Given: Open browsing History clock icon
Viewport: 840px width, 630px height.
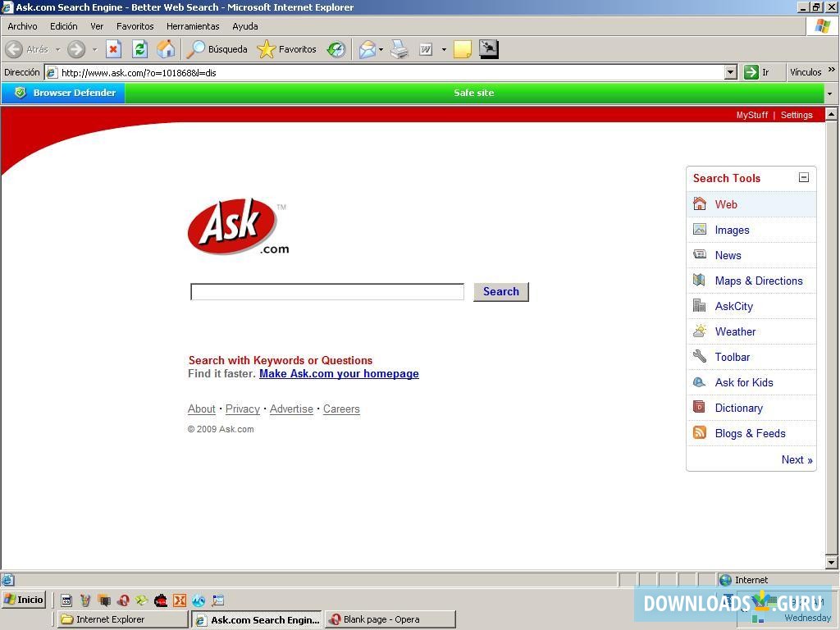Looking at the screenshot, I should point(336,49).
